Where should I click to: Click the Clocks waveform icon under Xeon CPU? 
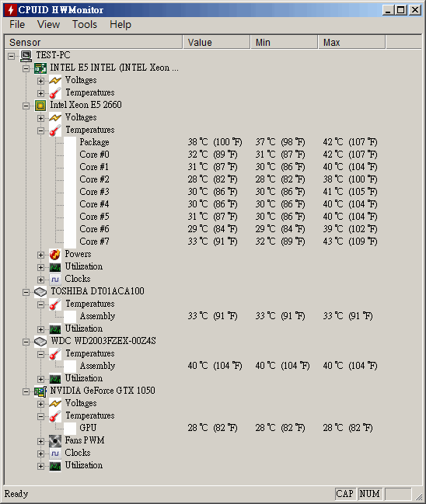tap(55, 280)
